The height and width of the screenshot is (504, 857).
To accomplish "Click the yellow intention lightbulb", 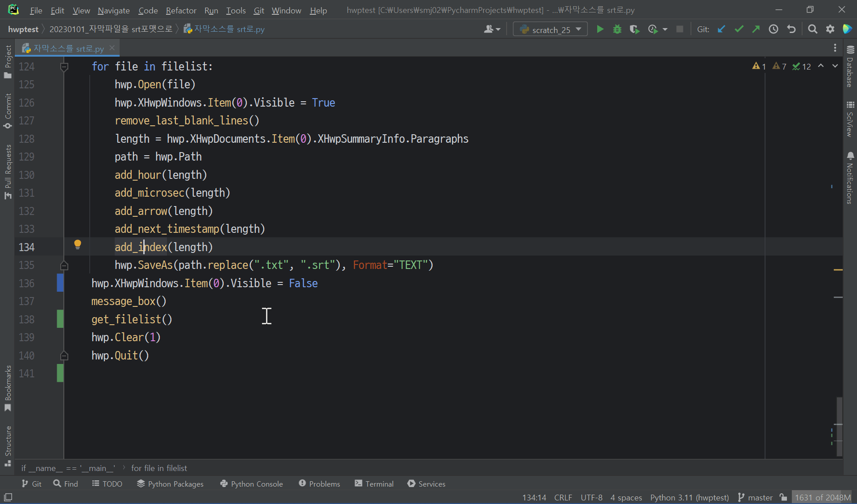I will click(x=78, y=244).
